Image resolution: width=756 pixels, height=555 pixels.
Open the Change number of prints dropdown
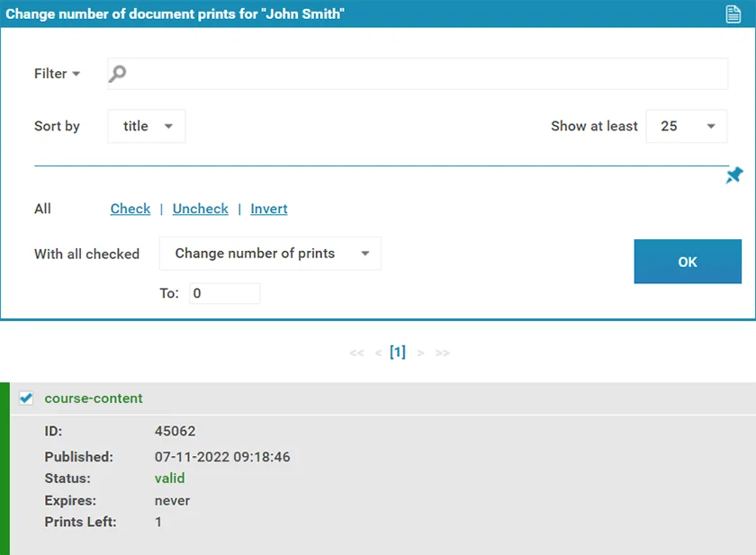pyautogui.click(x=270, y=254)
